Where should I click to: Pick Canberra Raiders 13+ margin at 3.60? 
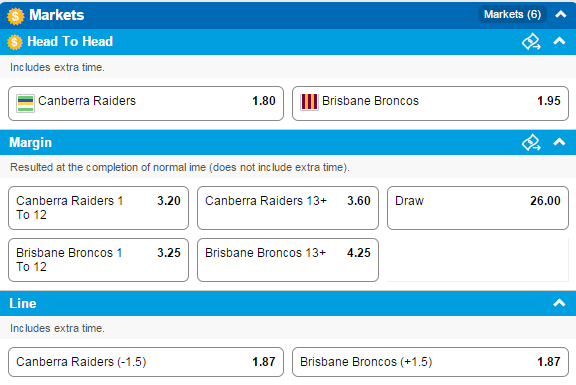click(288, 208)
